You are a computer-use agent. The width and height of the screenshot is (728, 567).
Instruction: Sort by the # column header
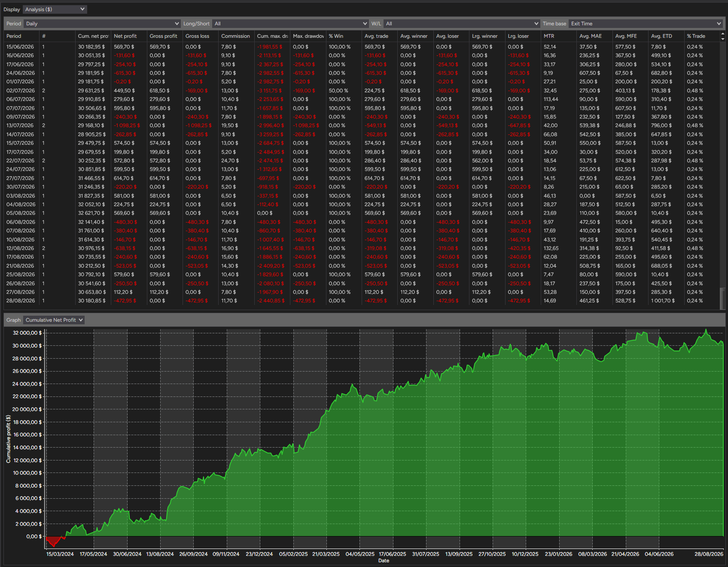tap(57, 36)
